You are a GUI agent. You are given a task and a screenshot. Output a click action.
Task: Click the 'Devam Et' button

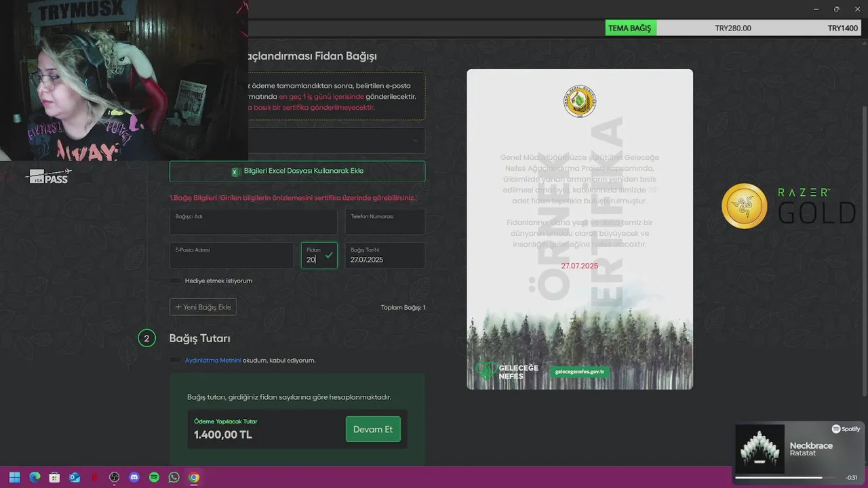tap(373, 430)
